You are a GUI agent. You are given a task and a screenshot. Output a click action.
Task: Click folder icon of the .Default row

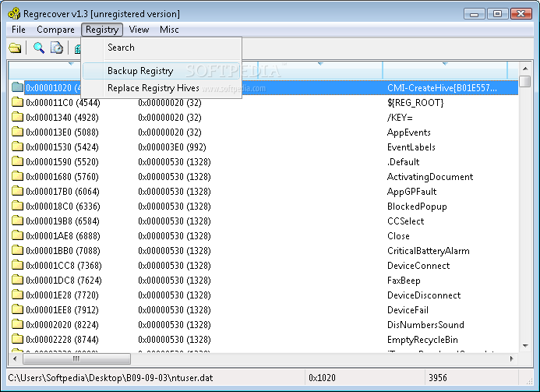pyautogui.click(x=17, y=161)
